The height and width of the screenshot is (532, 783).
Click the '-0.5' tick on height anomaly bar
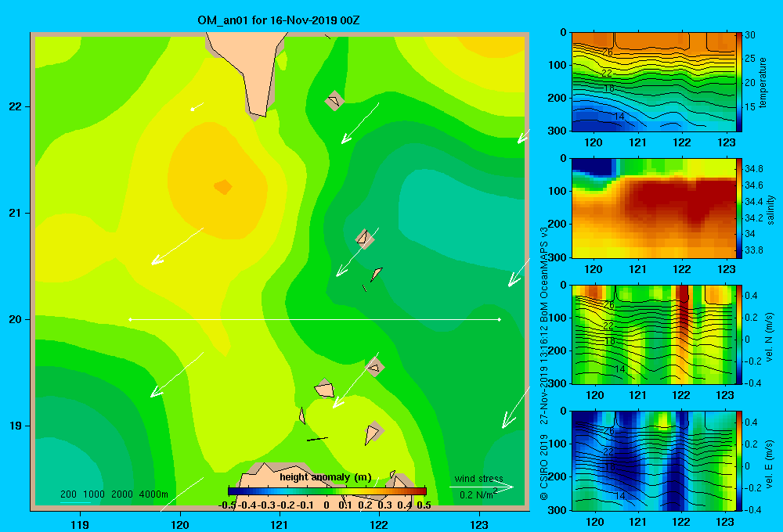pos(227,505)
